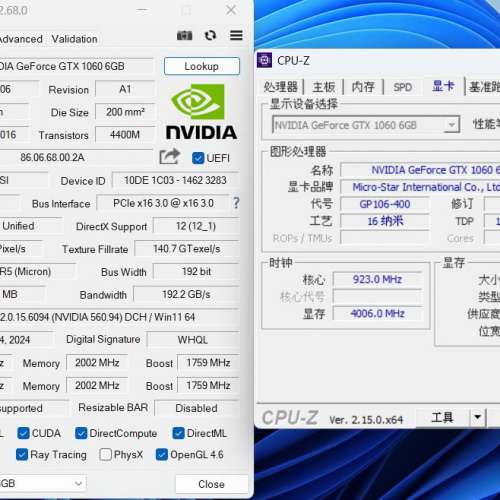
Task: Click the Revision A1 field
Action: (125, 89)
